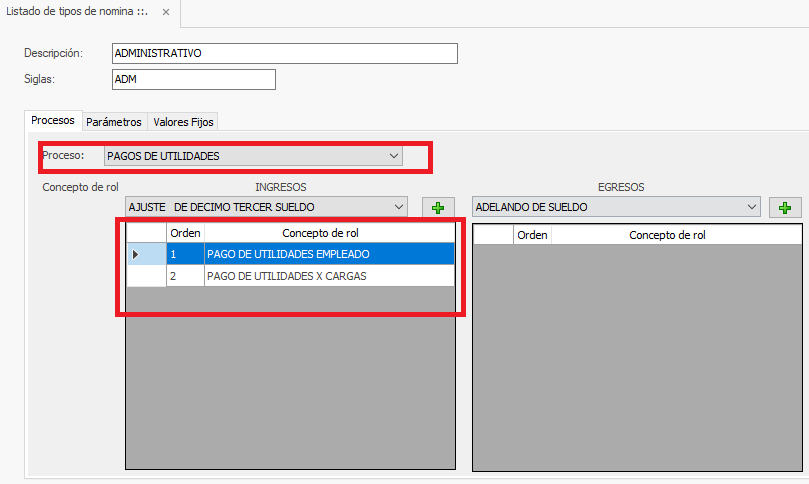Expand the EGRESOS Adelanto de Sueldo dropdown
The image size is (809, 484).
click(x=752, y=207)
